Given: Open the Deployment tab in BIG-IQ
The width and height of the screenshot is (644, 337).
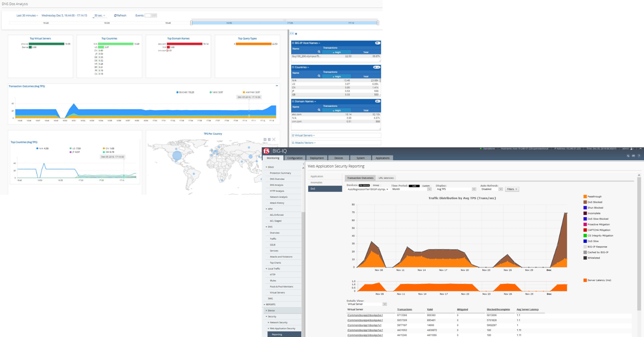Looking at the screenshot, I should [317, 158].
